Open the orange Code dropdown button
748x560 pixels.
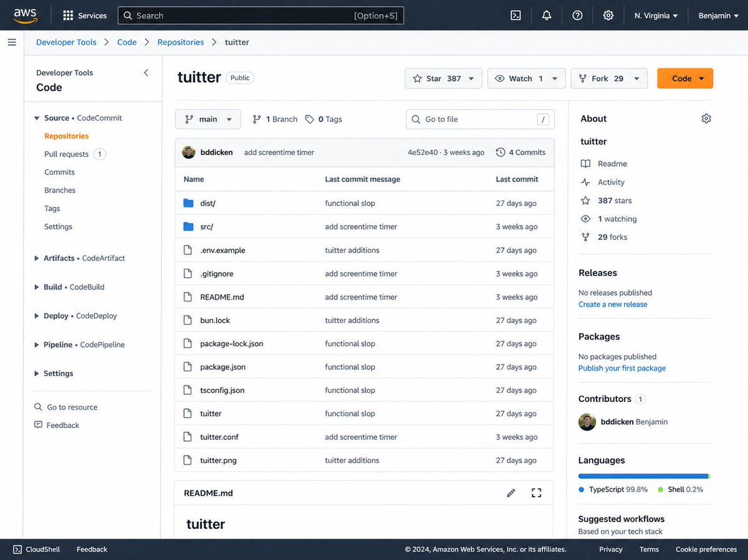pos(685,78)
